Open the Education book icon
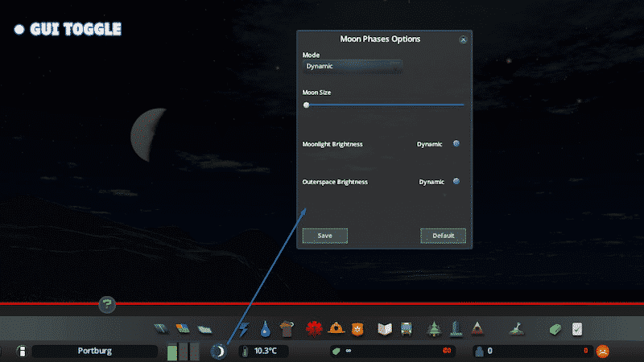Image resolution: width=644 pixels, height=362 pixels. pos(385,328)
